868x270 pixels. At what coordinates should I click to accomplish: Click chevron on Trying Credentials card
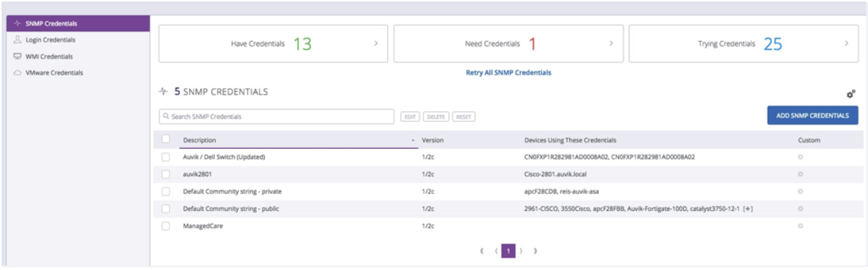click(x=846, y=44)
